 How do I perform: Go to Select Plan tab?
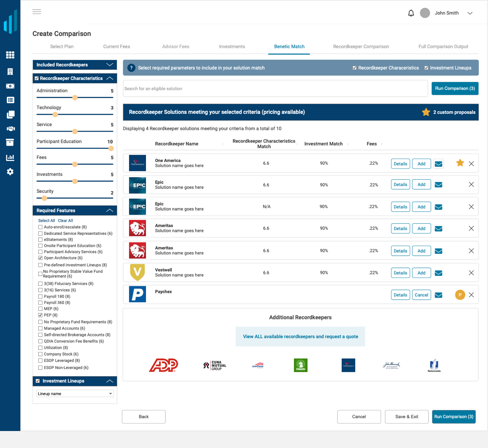pyautogui.click(x=62, y=46)
